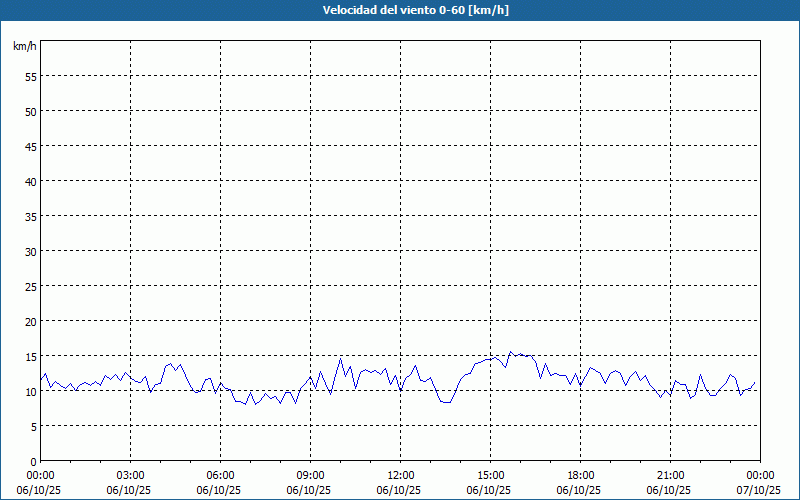Screen dimensions: 800x500
Task: Click the 03:00 time label on the x-axis
Action: [x=130, y=475]
